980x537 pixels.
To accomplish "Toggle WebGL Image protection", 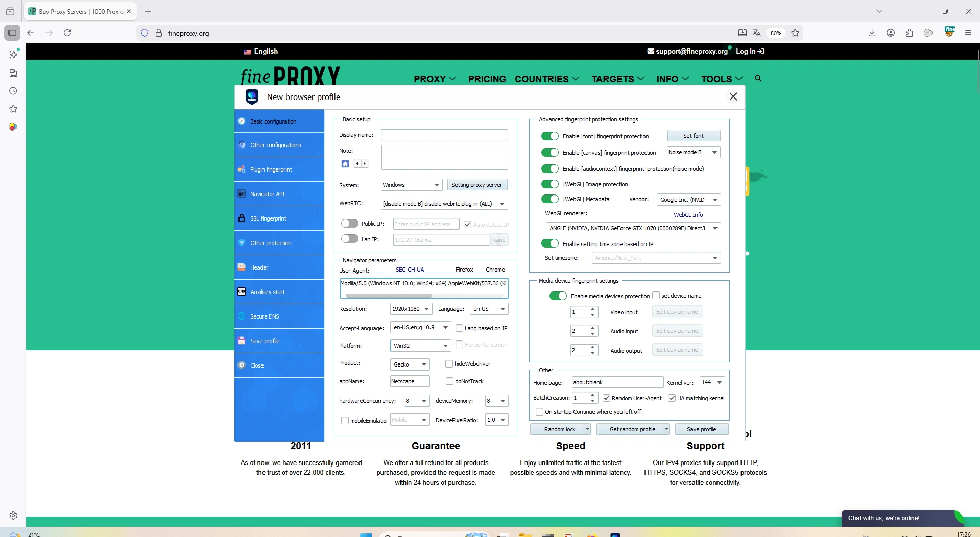I will click(550, 184).
